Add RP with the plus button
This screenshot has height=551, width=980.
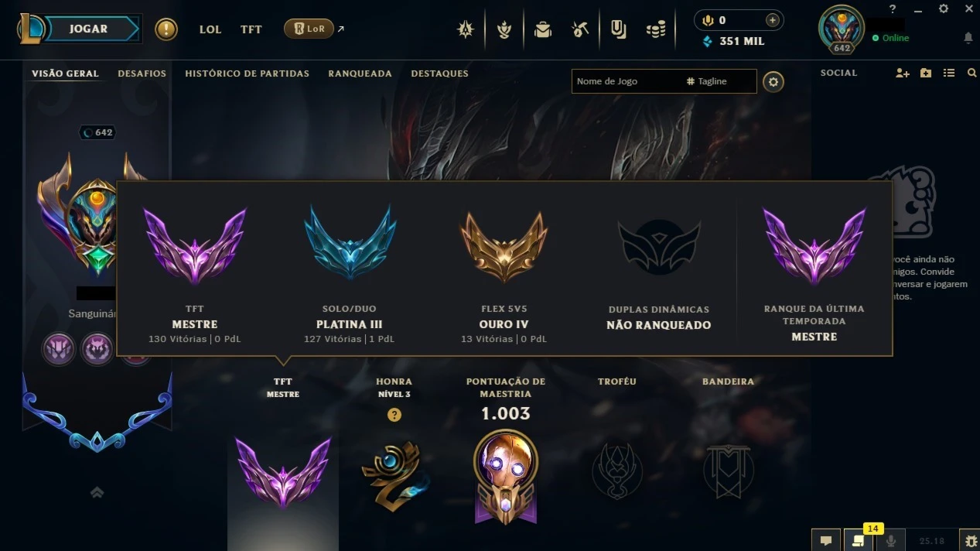(772, 20)
